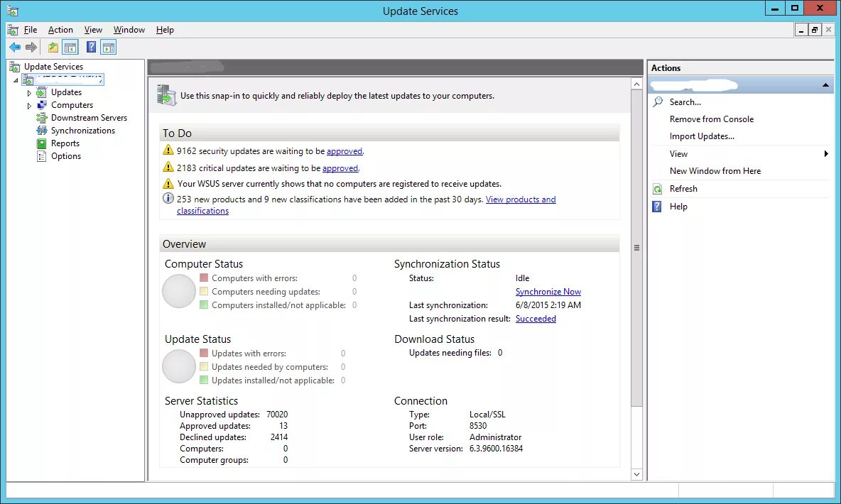This screenshot has height=504, width=841.
Task: Open the Help menu in menu bar
Action: coord(165,30)
